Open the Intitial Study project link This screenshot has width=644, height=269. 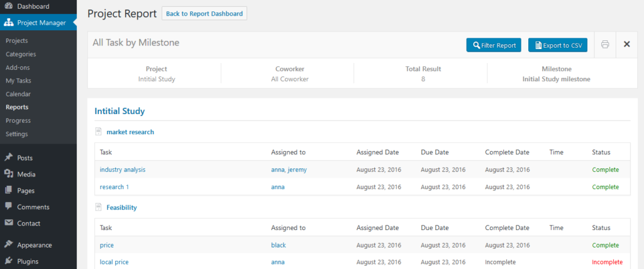click(119, 111)
